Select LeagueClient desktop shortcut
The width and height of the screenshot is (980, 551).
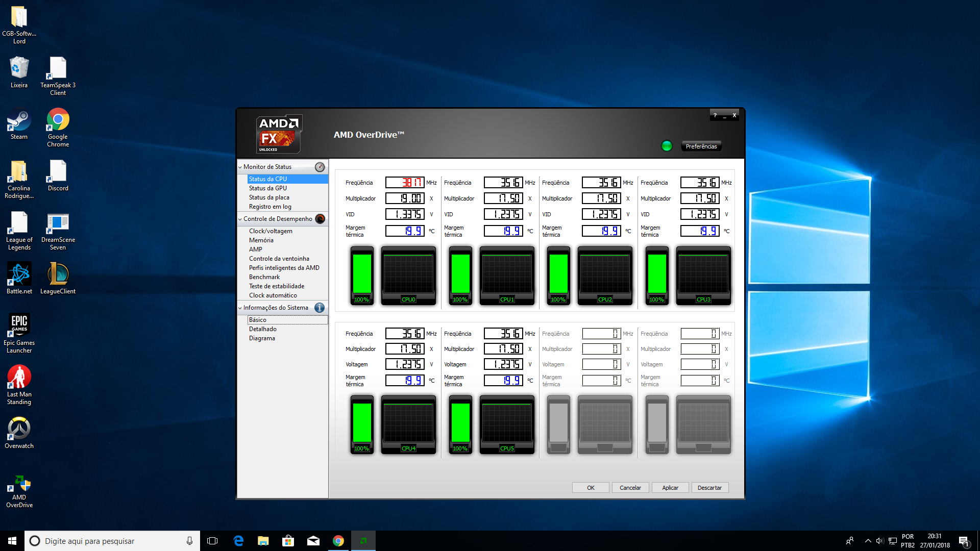(58, 279)
